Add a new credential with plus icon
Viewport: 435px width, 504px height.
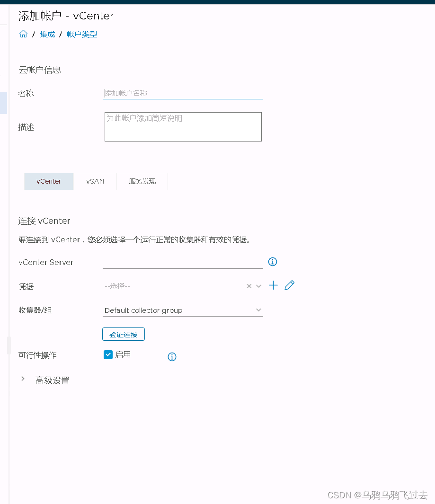[273, 285]
